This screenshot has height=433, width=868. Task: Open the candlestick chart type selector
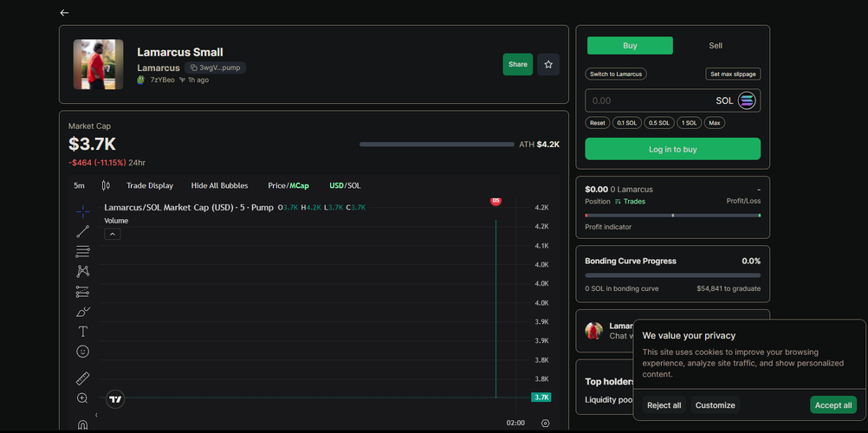[x=106, y=185]
